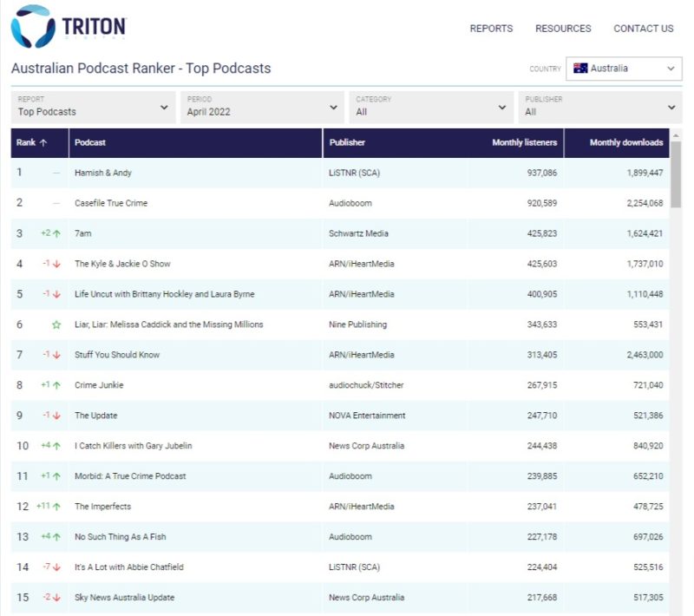This screenshot has width=694, height=616.
Task: Click red down arrow for Kyle & Jackie O
Action: [56, 264]
